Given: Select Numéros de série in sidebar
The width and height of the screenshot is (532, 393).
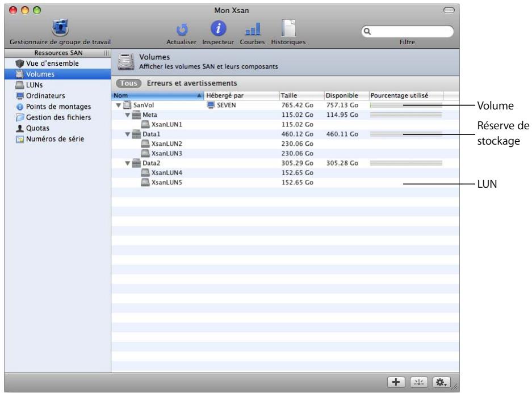Looking at the screenshot, I should click(x=50, y=140).
